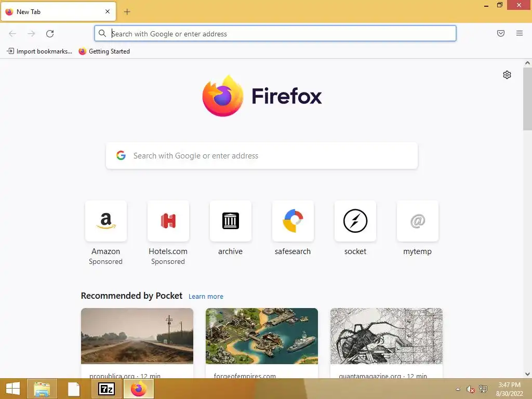Show hidden system tray icons
Viewport: 532px width, 399px height.
pyautogui.click(x=458, y=389)
